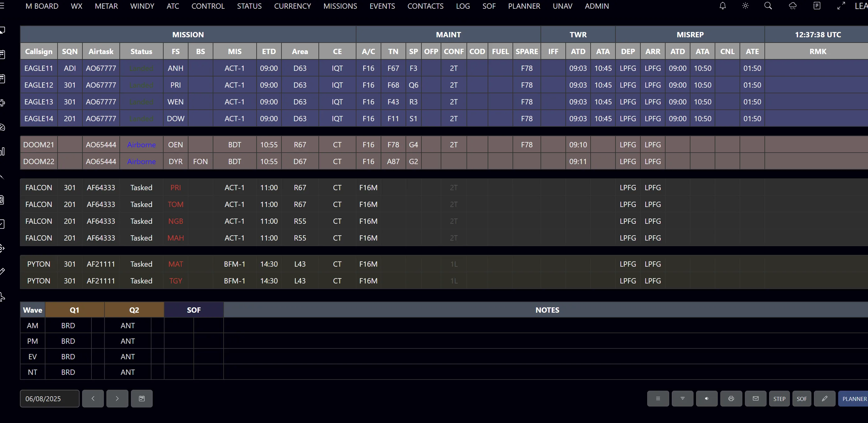This screenshot has width=868, height=423.
Task: Toggle the light/dark theme sun icon
Action: [745, 6]
